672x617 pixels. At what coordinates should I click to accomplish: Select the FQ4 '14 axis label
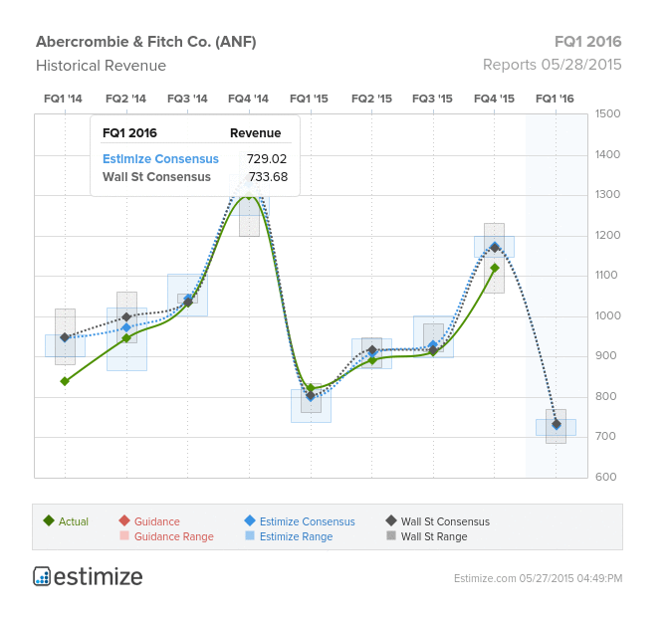tap(248, 99)
